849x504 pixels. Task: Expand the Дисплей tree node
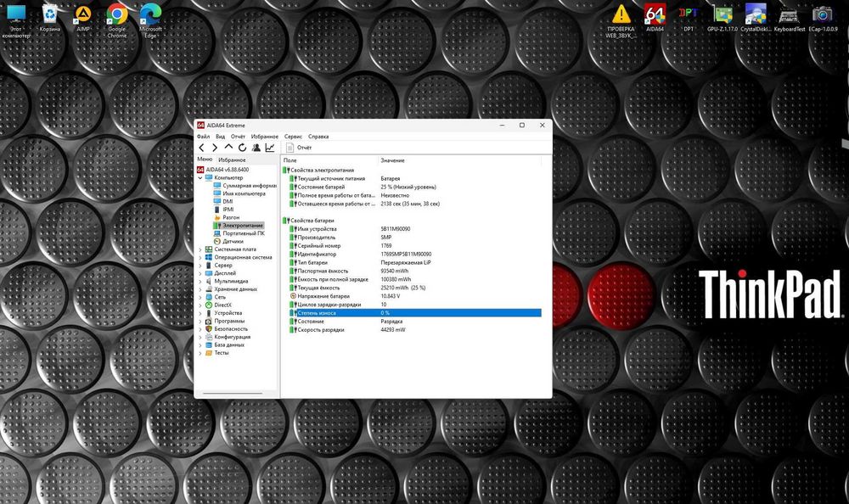click(200, 273)
